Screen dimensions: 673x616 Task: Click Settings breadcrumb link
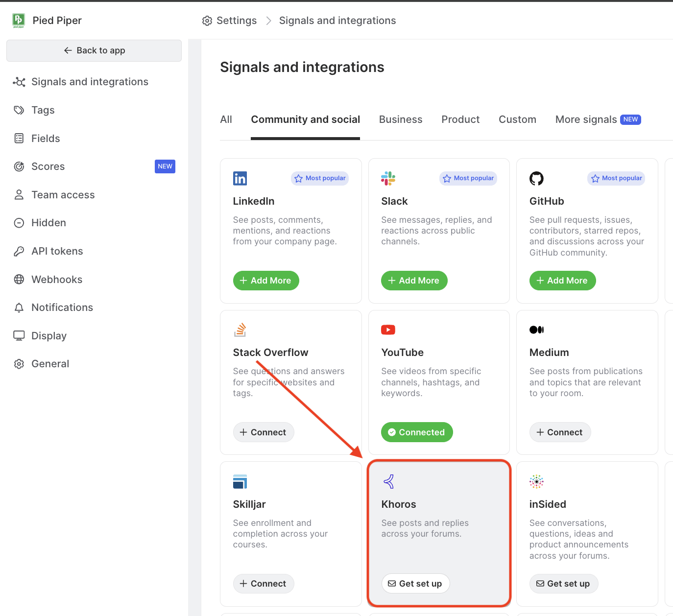pyautogui.click(x=237, y=21)
